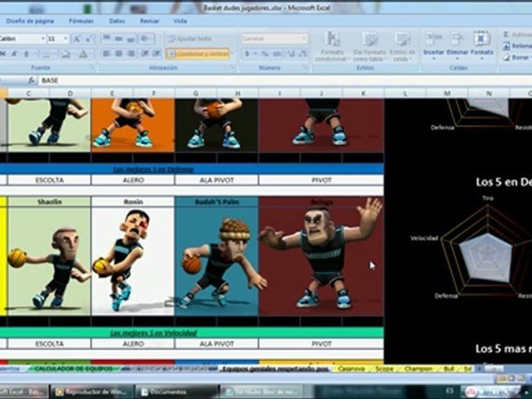Switch to Bull sheet tab
The height and width of the screenshot is (399, 532).
(449, 369)
